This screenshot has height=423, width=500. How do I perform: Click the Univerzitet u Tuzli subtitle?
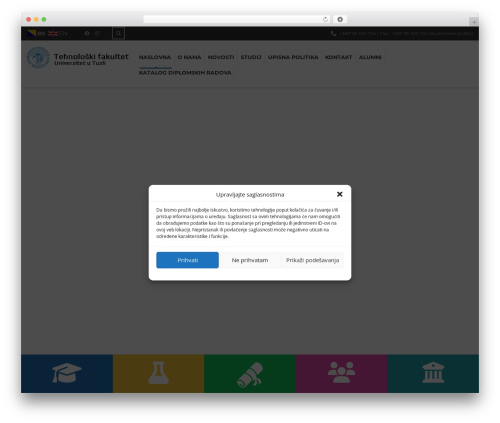80,63
